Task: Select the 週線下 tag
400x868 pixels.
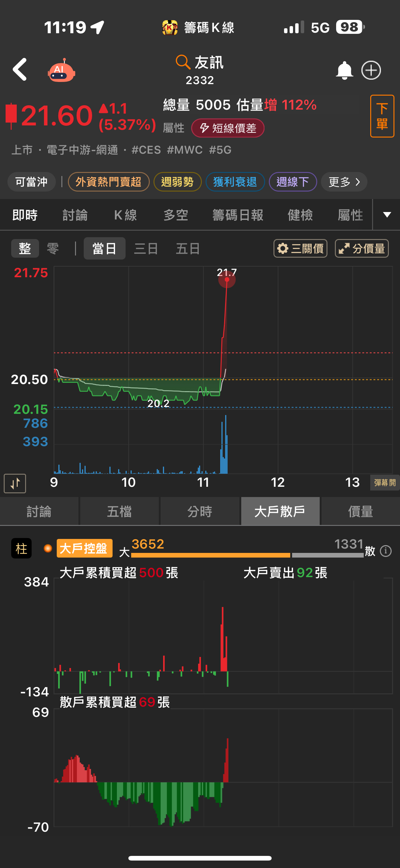Action: pos(293,182)
